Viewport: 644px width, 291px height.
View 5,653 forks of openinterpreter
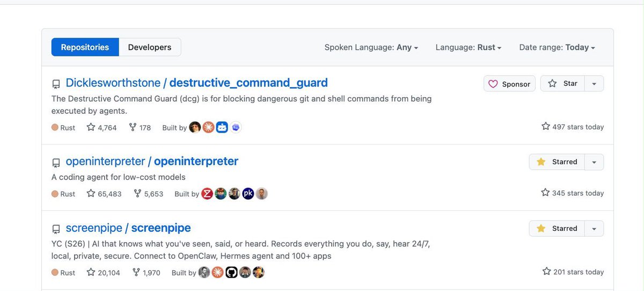click(x=148, y=194)
